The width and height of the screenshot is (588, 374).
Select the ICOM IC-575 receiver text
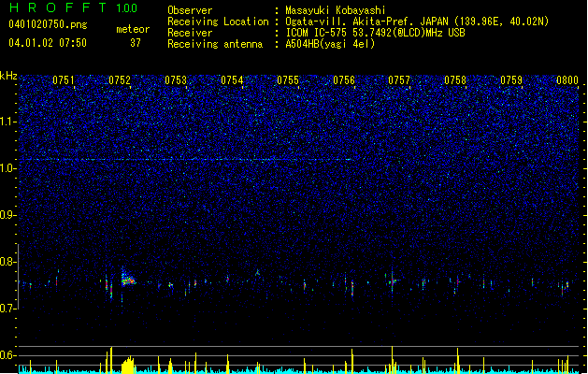tap(375, 33)
